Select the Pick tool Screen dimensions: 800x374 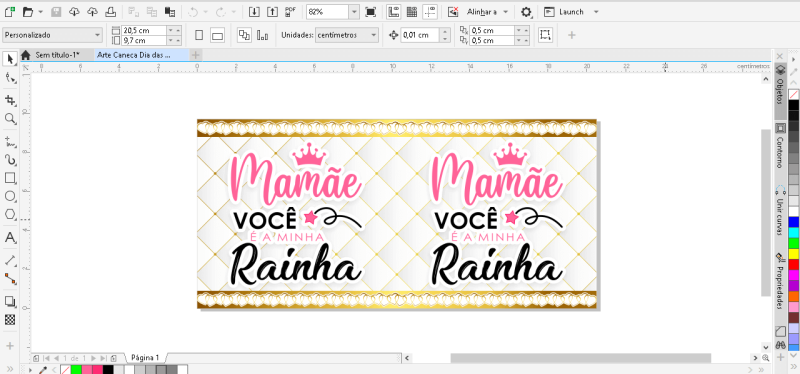pos(10,59)
